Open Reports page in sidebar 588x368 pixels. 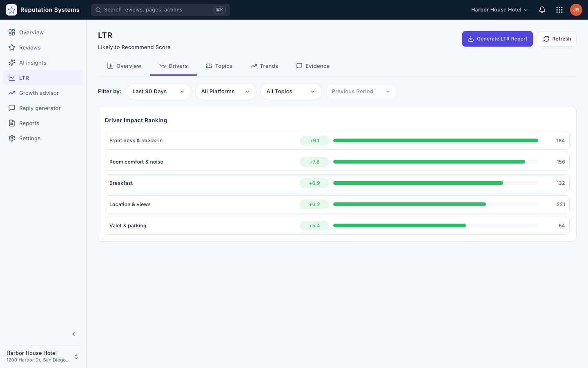pyautogui.click(x=43, y=123)
